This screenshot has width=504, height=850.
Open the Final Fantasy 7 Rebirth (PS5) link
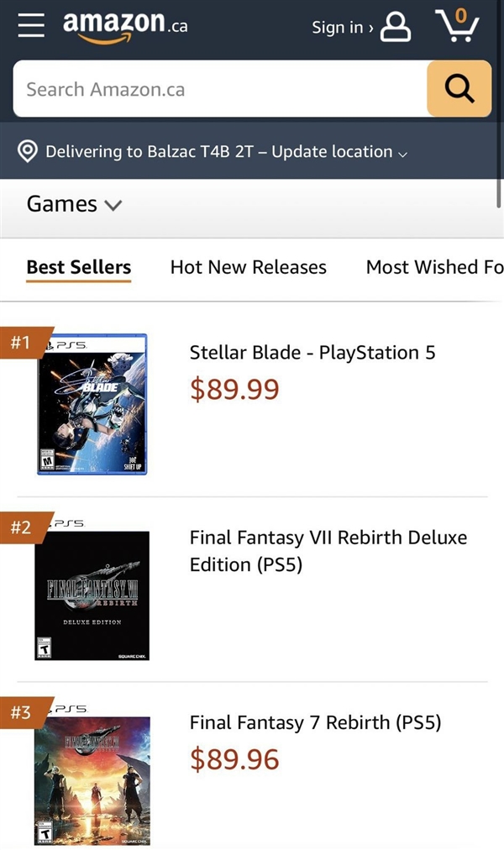point(315,723)
